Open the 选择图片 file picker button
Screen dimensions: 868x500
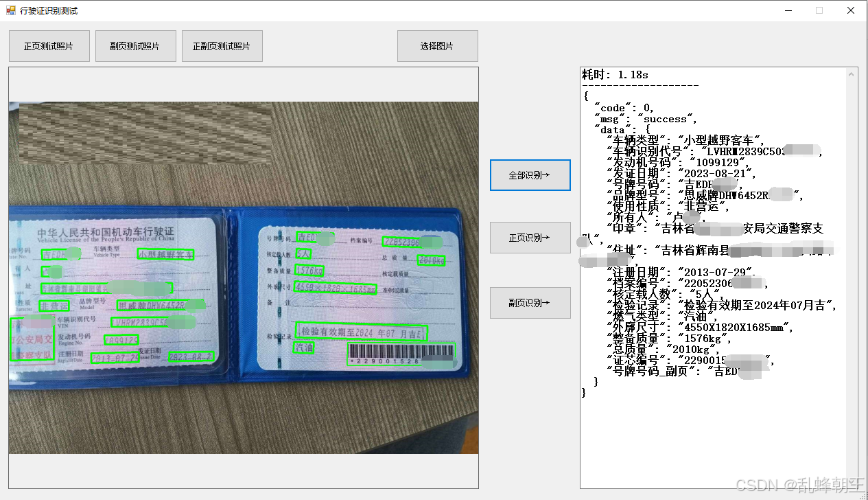[x=437, y=46]
